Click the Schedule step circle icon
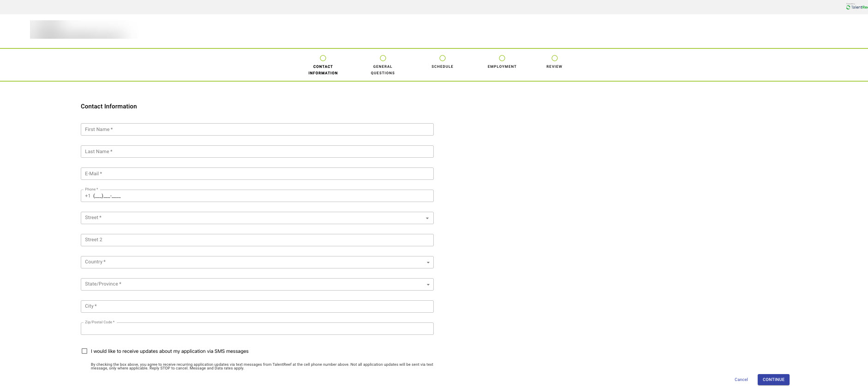The width and height of the screenshot is (868, 387). pyautogui.click(x=442, y=58)
